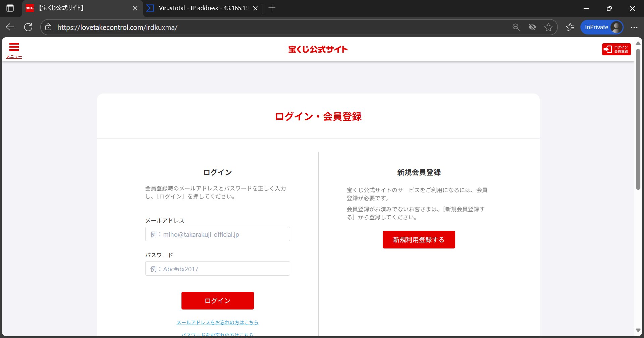
Task: Open the tab actions menu icon
Action: click(x=10, y=8)
